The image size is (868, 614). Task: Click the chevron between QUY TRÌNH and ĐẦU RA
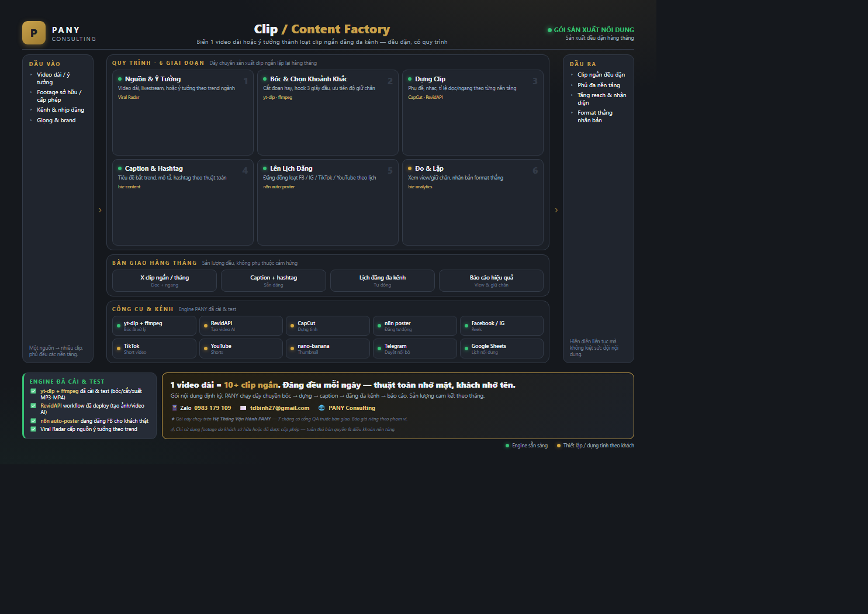tap(556, 210)
